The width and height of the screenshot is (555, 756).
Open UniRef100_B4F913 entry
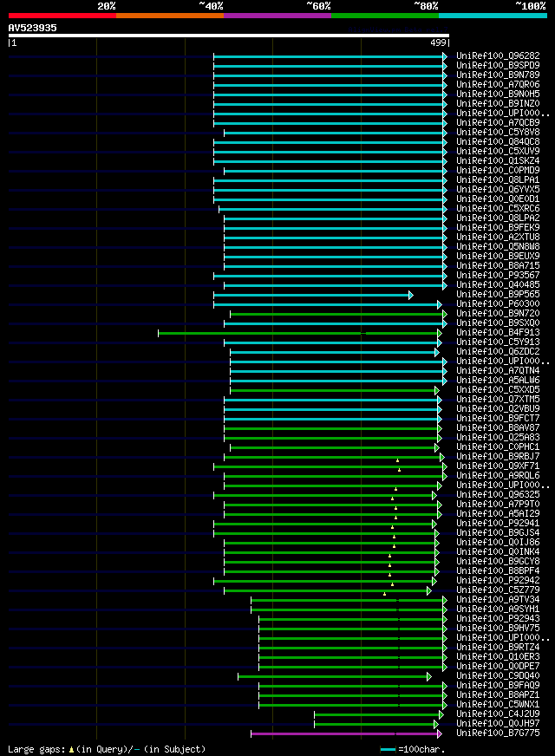coord(498,333)
